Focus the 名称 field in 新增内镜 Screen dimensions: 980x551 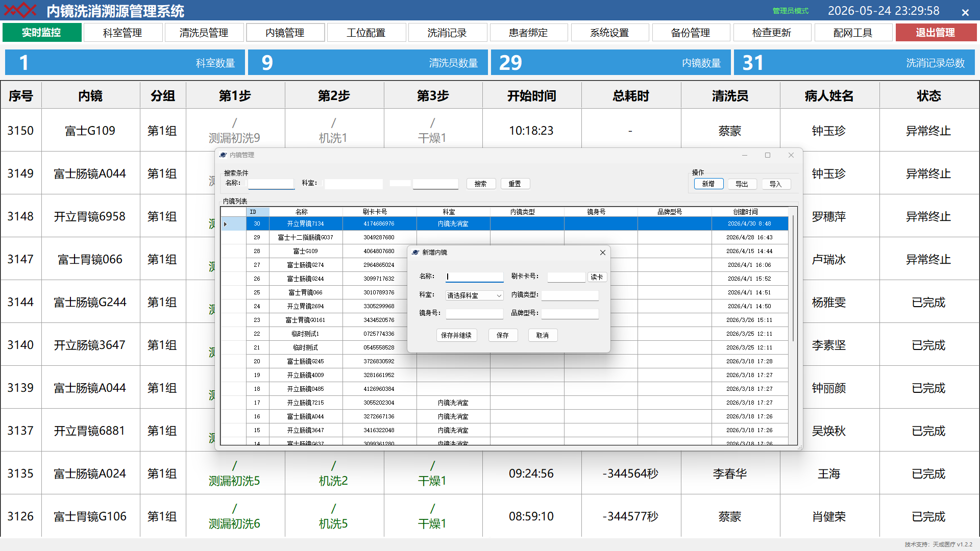pyautogui.click(x=474, y=277)
